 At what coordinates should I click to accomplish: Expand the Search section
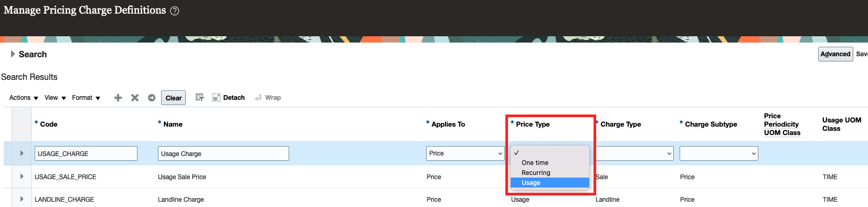click(13, 54)
